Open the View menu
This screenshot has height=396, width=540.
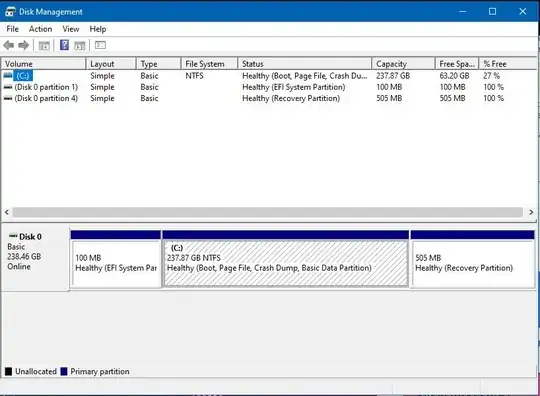[x=71, y=29]
